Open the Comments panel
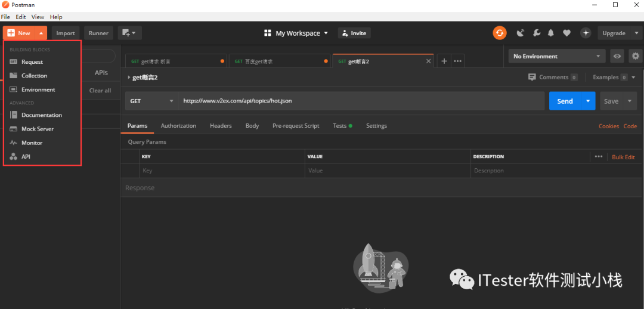Screen dimensions: 644x309 (x=553, y=78)
